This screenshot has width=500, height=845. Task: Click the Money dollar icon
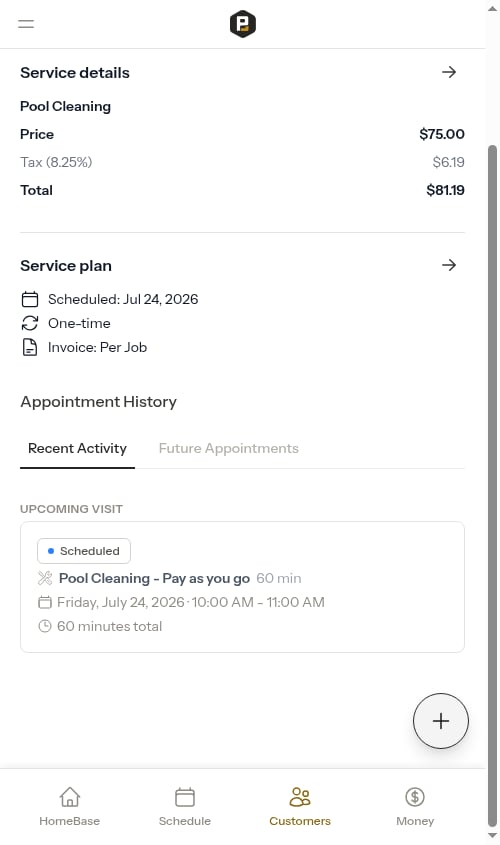pos(415,797)
